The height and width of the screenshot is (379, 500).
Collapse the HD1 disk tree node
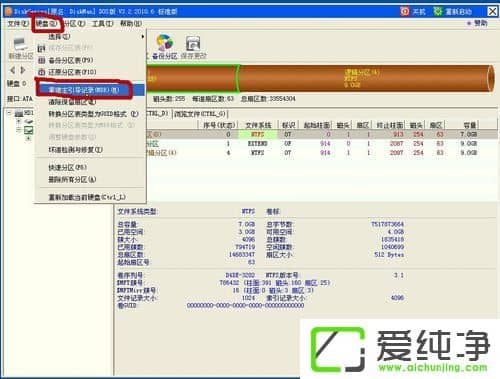[9, 113]
